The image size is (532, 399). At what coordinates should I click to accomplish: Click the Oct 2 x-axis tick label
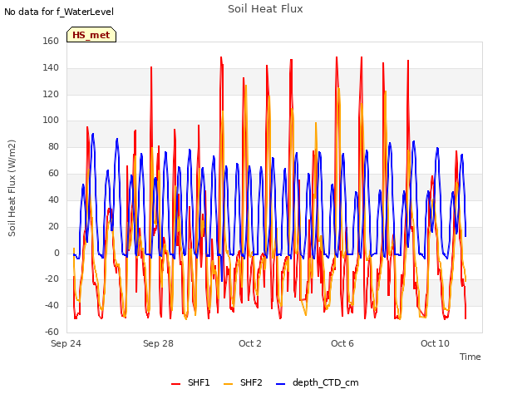click(x=250, y=343)
